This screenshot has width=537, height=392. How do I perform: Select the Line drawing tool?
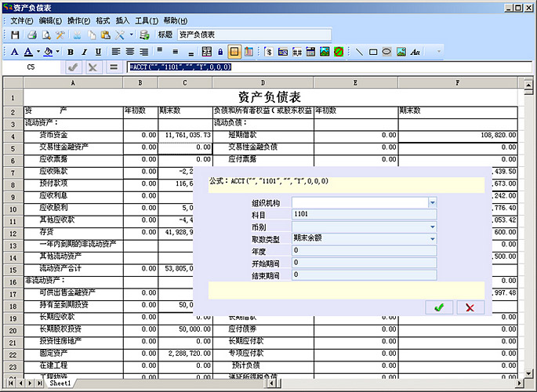tap(360, 52)
